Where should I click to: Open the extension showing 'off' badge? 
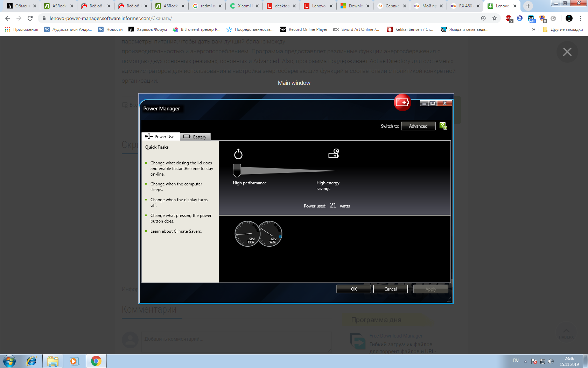pyautogui.click(x=532, y=19)
